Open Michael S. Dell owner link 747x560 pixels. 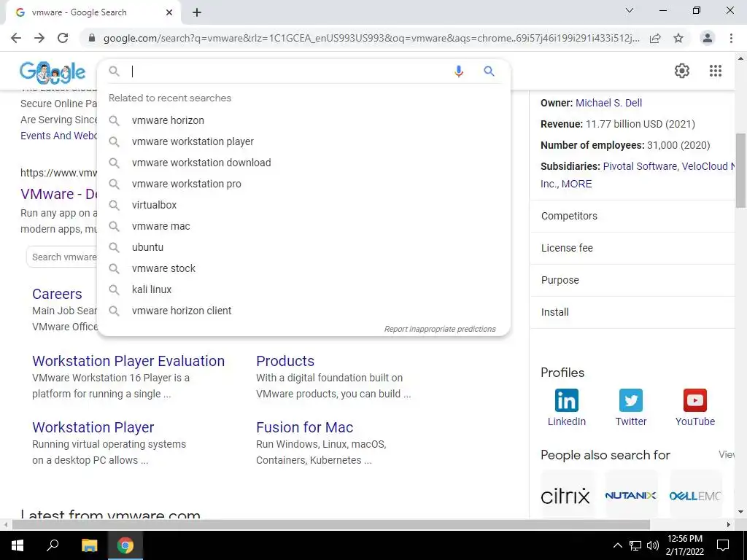[x=608, y=103]
